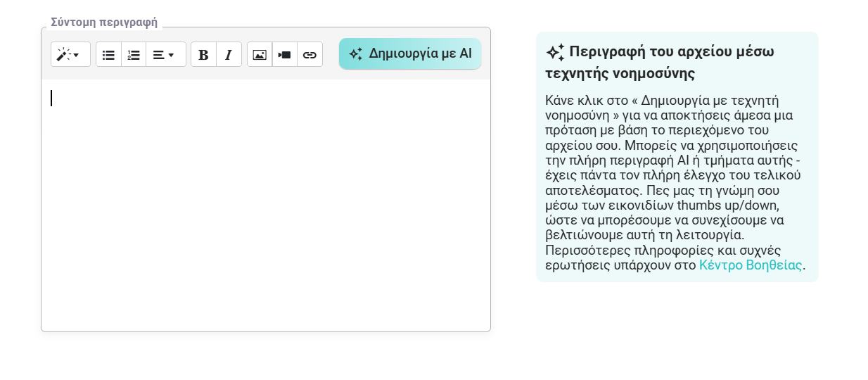Click the blinking text cursor in editor

pyautogui.click(x=51, y=98)
